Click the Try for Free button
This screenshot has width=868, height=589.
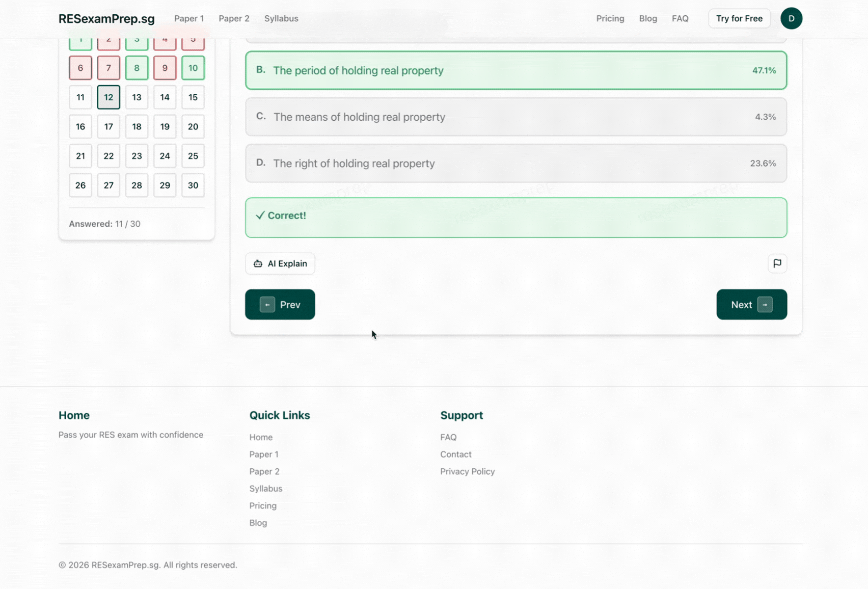click(739, 18)
